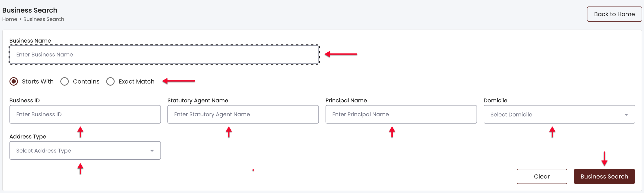Image resolution: width=644 pixels, height=193 pixels.
Task: Click the Domicile field label
Action: pyautogui.click(x=495, y=100)
